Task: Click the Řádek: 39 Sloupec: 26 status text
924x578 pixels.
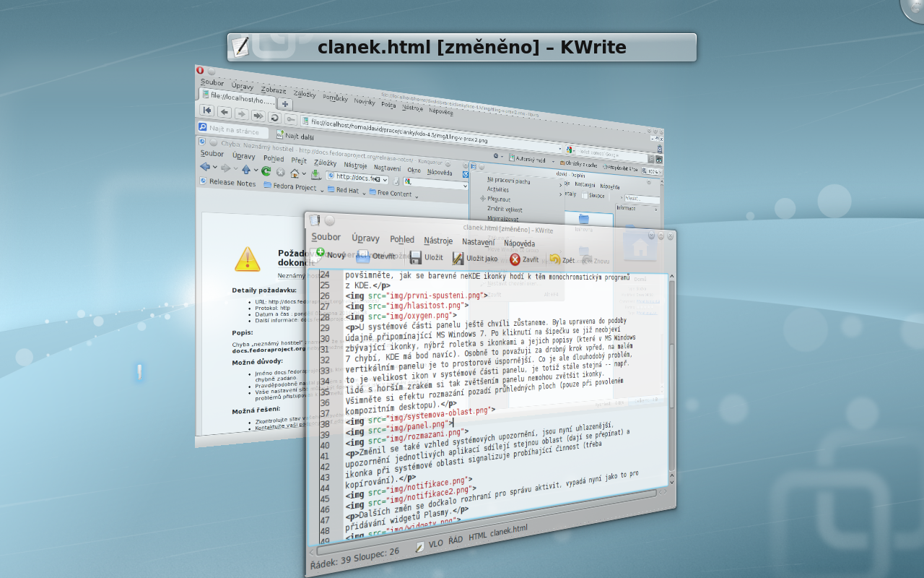Action: click(x=354, y=558)
